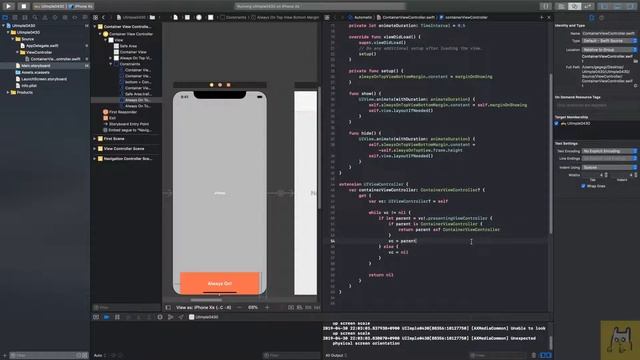Open the Issue navigator warning icon
The image size is (640, 360).
(x=45, y=18)
